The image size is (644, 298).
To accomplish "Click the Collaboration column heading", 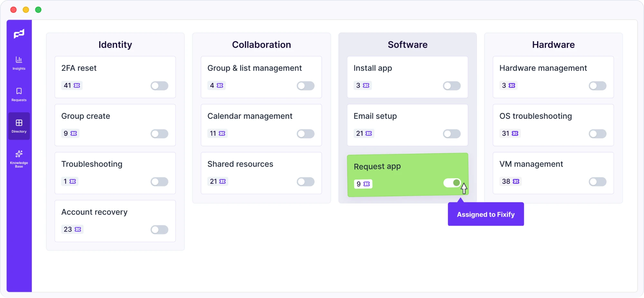I will (261, 45).
